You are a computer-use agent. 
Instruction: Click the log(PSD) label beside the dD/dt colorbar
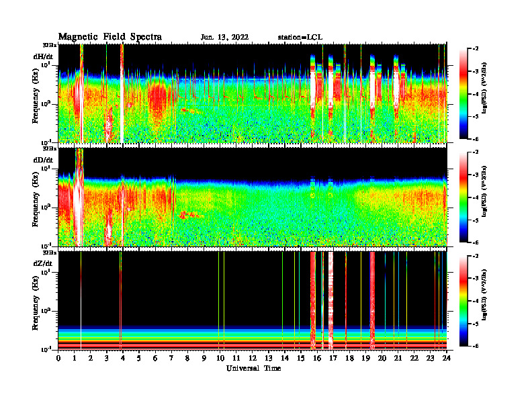(484, 191)
